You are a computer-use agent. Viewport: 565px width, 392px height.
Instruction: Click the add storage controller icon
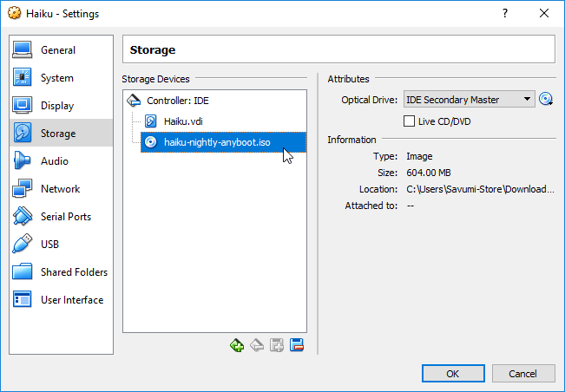tap(237, 345)
